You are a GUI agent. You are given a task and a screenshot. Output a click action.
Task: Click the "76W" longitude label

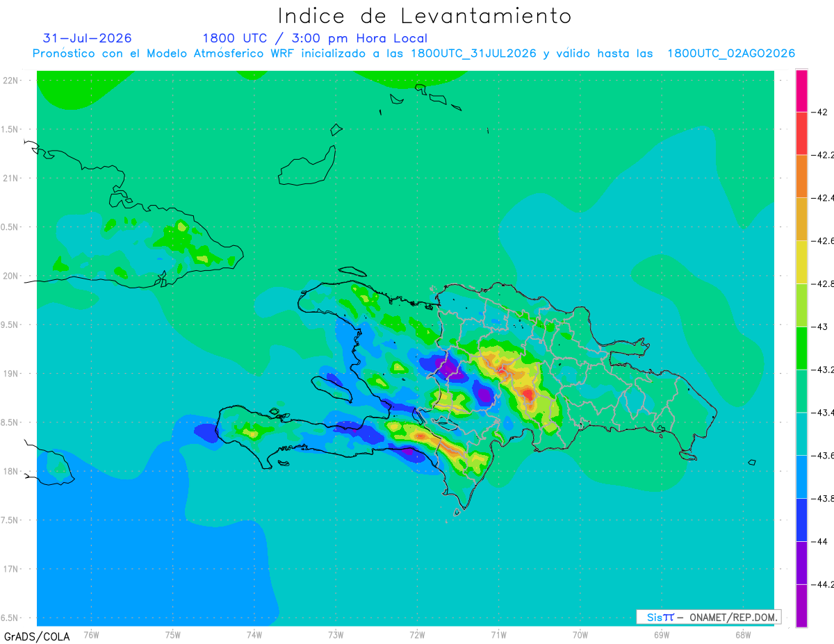click(x=91, y=634)
